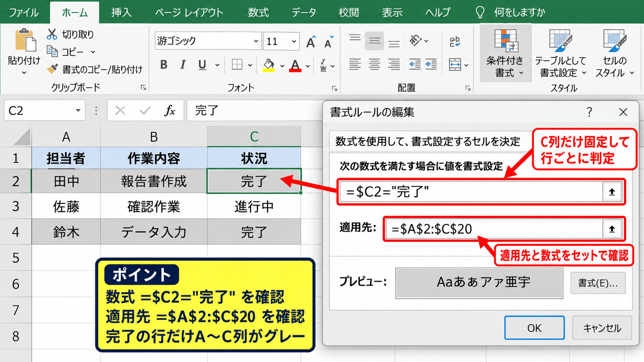Open 条件付き書式 conditional formatting menu

(505, 53)
